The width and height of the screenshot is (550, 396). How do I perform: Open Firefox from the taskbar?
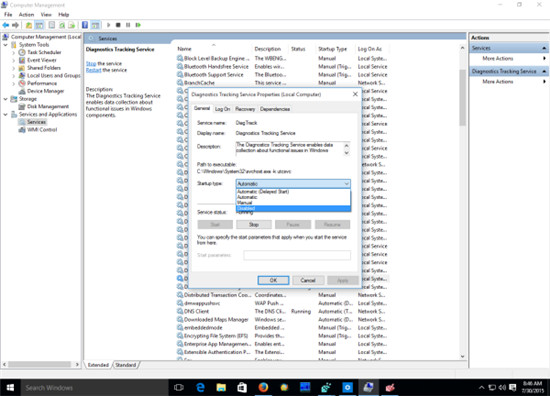(263, 387)
